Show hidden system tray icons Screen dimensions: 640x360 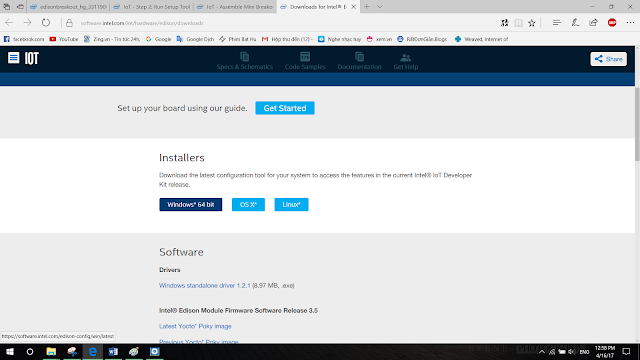[x=542, y=352]
